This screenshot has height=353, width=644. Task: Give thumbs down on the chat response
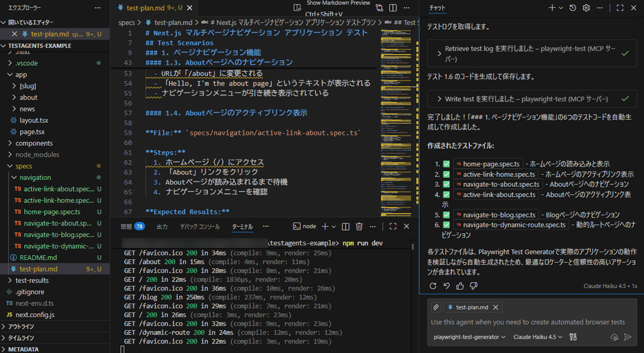coord(473,286)
